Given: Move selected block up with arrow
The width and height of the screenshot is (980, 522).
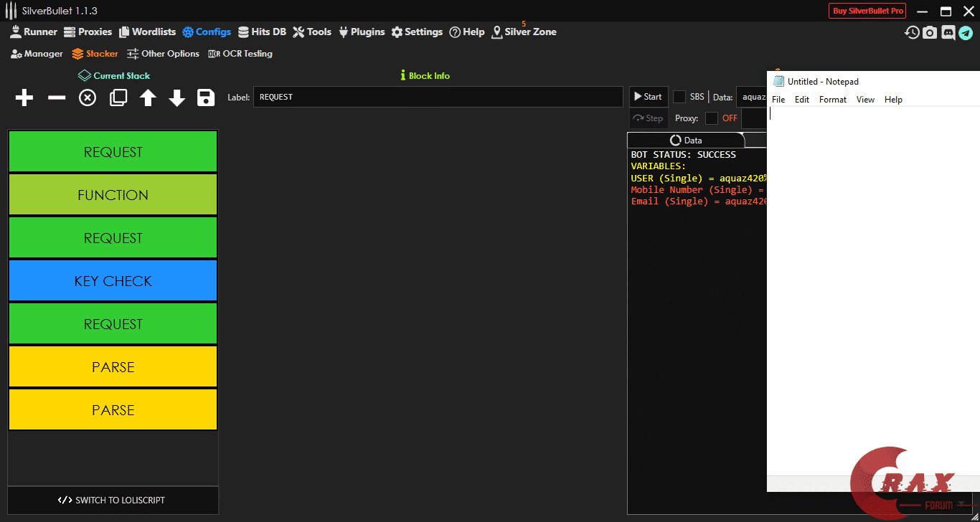Looking at the screenshot, I should tap(148, 98).
